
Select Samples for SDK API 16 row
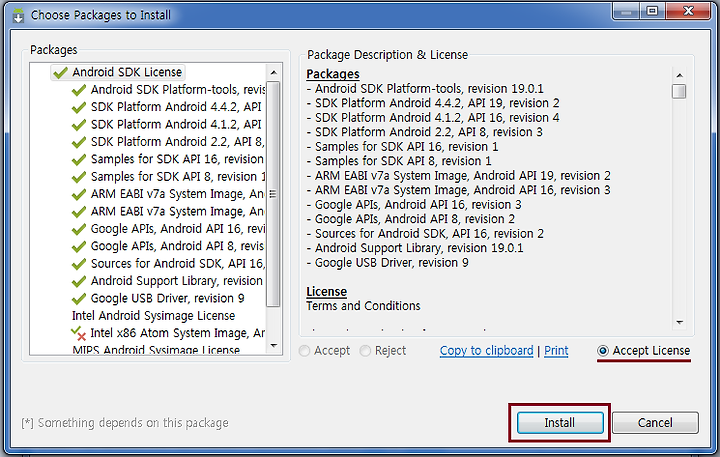(x=177, y=159)
